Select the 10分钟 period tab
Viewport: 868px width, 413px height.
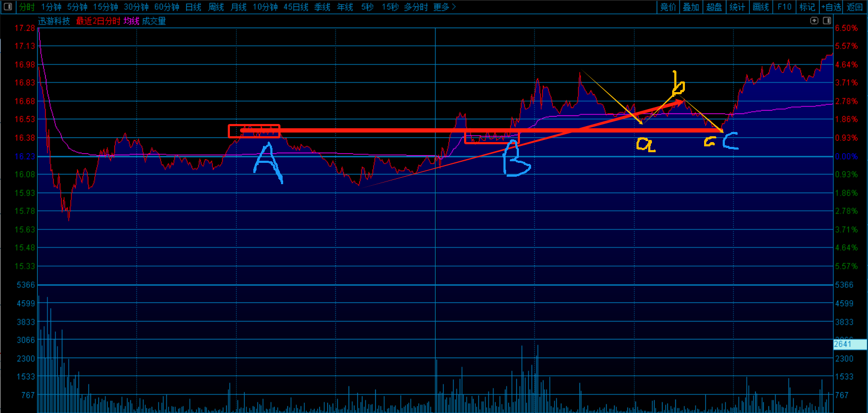265,7
